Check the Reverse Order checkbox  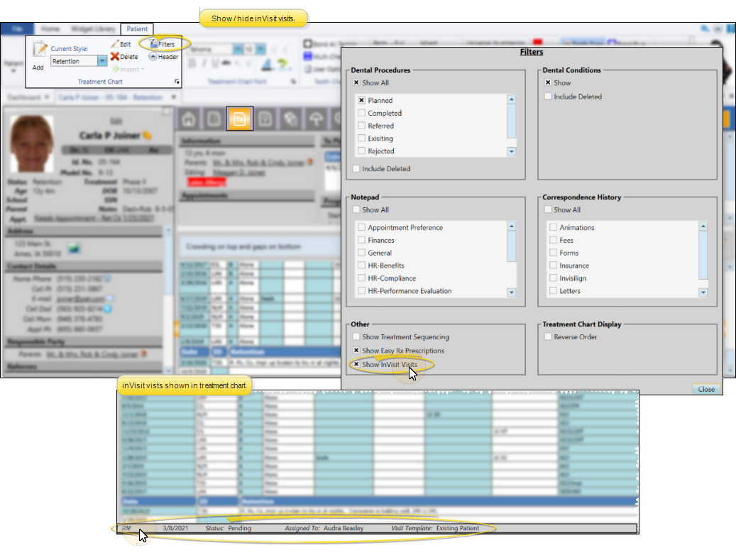pyautogui.click(x=549, y=337)
